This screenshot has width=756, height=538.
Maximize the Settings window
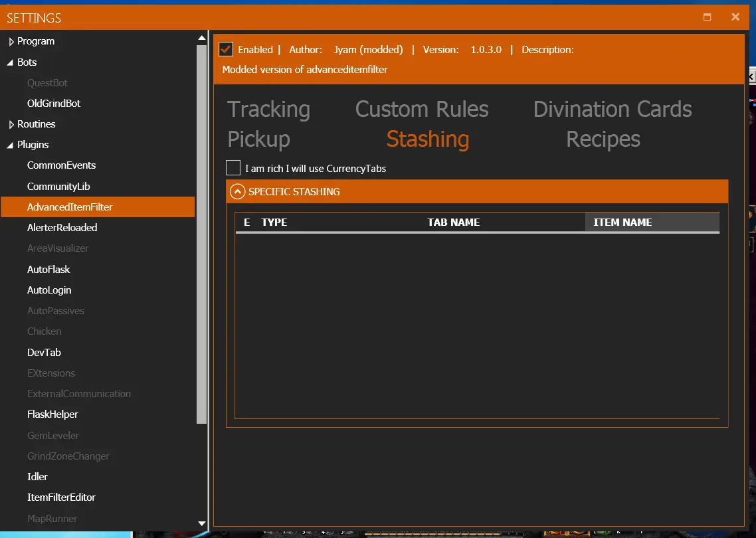(x=708, y=17)
